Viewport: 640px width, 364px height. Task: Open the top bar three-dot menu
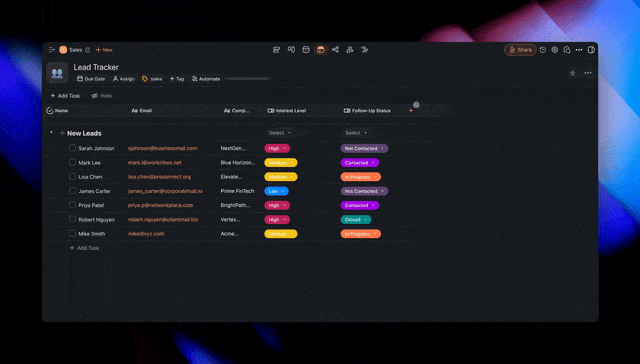pyautogui.click(x=579, y=50)
